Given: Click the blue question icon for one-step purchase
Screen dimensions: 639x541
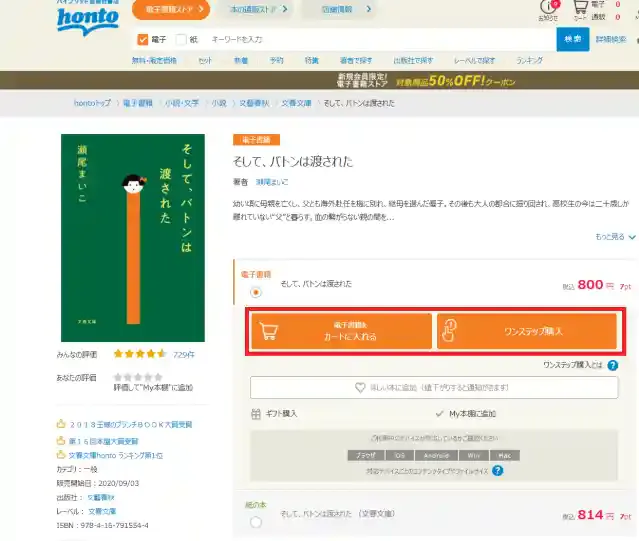Looking at the screenshot, I should (613, 365).
